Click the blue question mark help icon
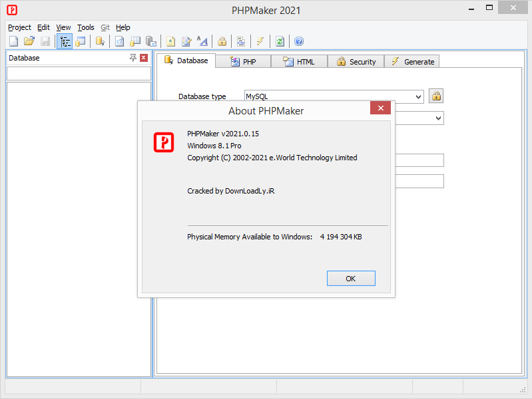Viewport: 532px width, 399px height. coord(299,41)
